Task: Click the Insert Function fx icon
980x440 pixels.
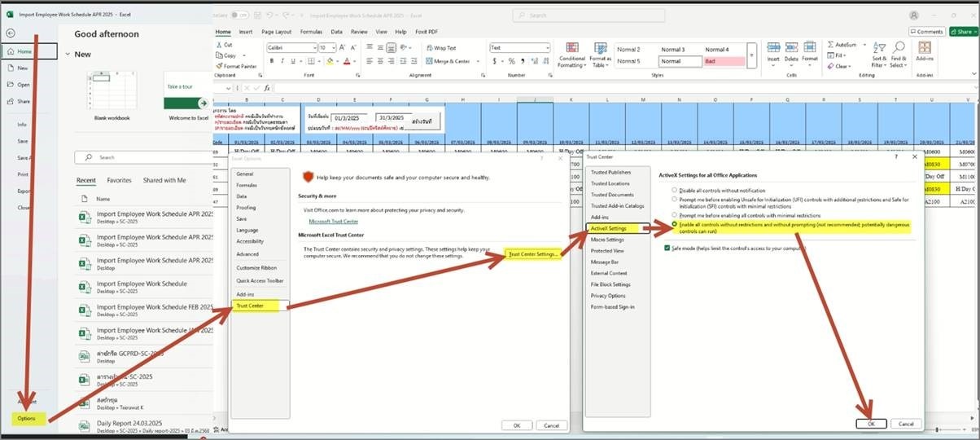Action: click(267, 87)
